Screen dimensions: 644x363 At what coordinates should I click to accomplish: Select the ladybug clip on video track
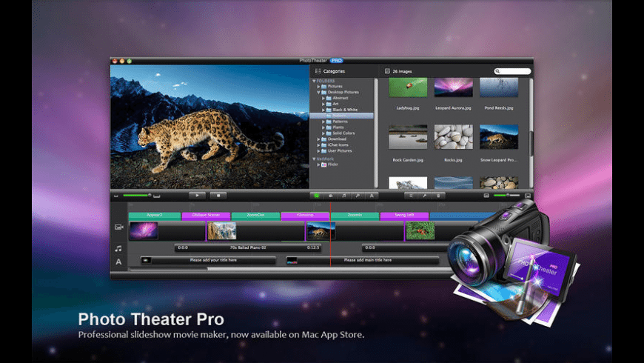point(420,230)
